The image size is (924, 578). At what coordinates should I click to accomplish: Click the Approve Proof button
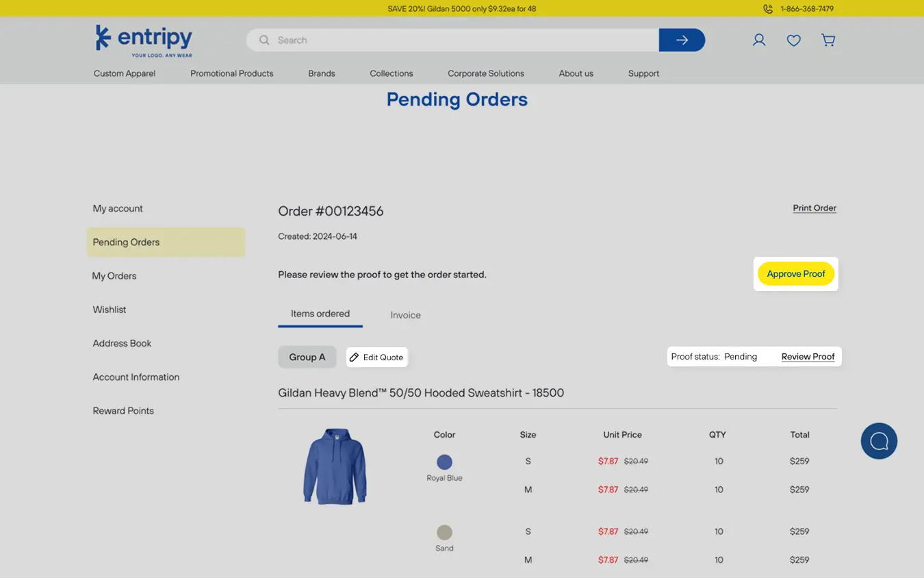click(x=796, y=274)
